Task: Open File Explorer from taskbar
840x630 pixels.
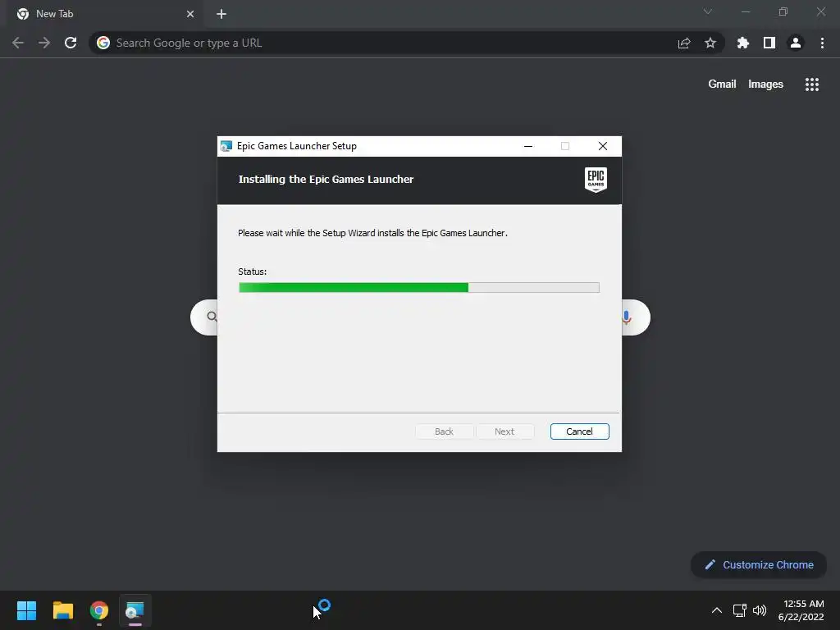Action: [62, 610]
